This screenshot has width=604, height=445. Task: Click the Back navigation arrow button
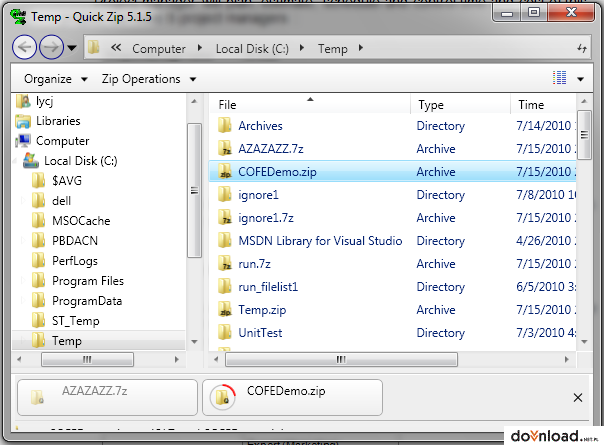coord(24,47)
